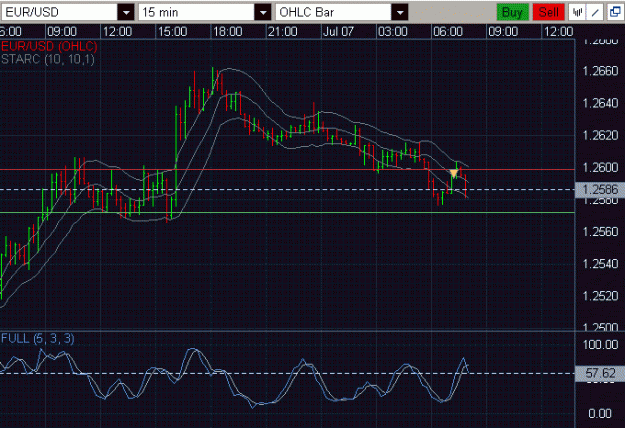Click the 0.00 stochastic axis label

600,414
